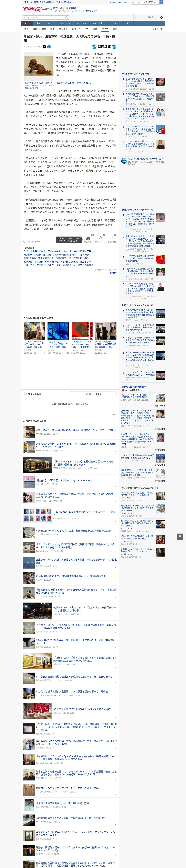
Task: Open the VOCA展2026 article link
Action: (76, 445)
